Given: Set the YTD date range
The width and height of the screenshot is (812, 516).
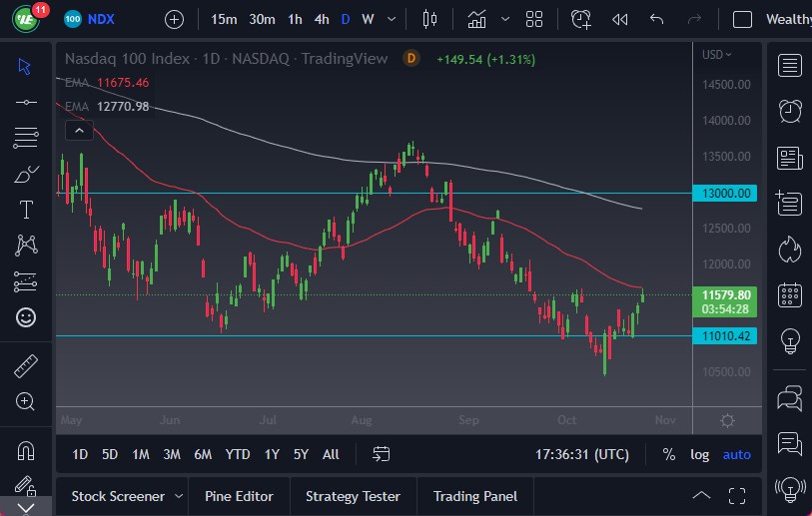Looking at the screenshot, I should point(237,454).
